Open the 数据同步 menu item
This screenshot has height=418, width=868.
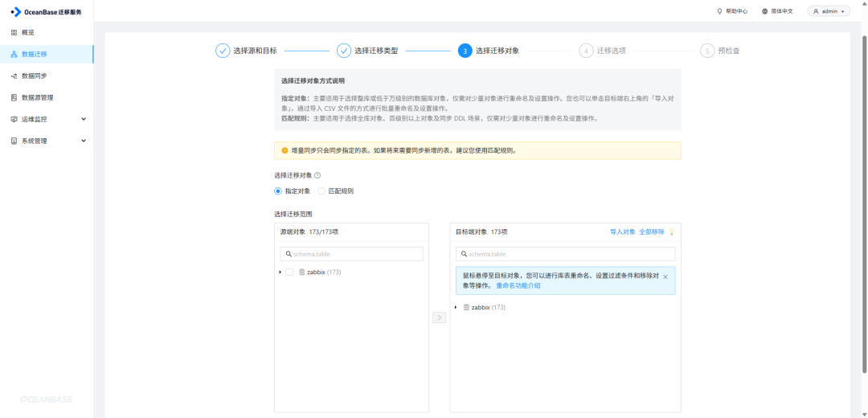tap(47, 76)
